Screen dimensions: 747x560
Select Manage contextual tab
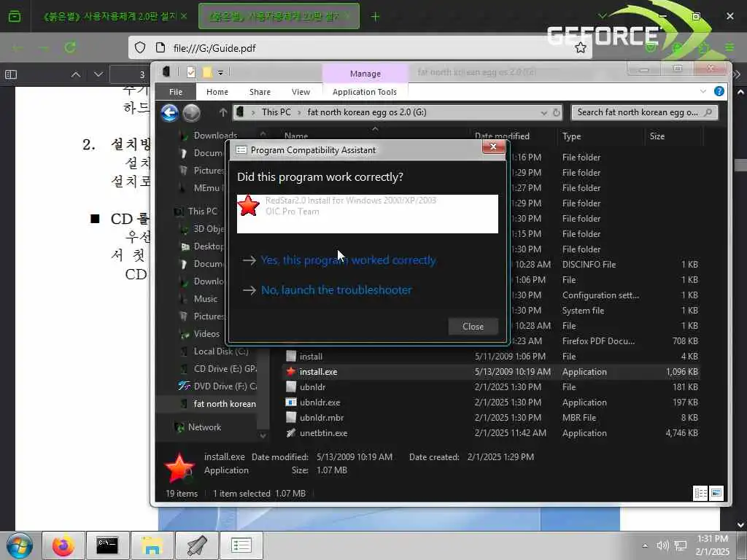tap(365, 74)
